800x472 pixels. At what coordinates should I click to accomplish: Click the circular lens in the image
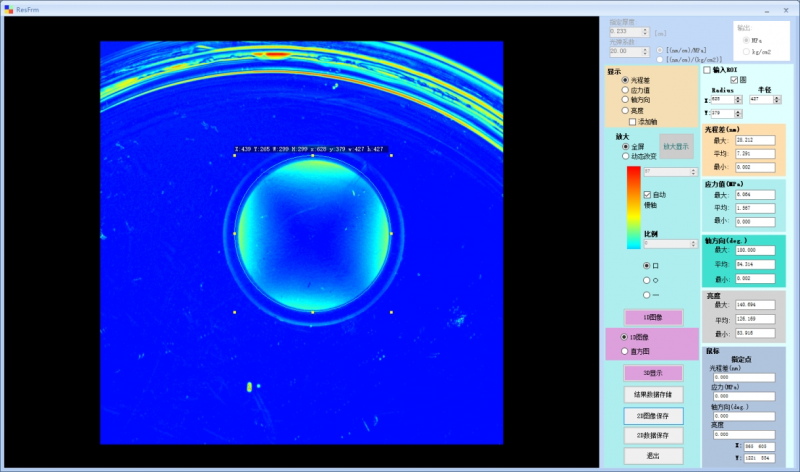pyautogui.click(x=313, y=234)
